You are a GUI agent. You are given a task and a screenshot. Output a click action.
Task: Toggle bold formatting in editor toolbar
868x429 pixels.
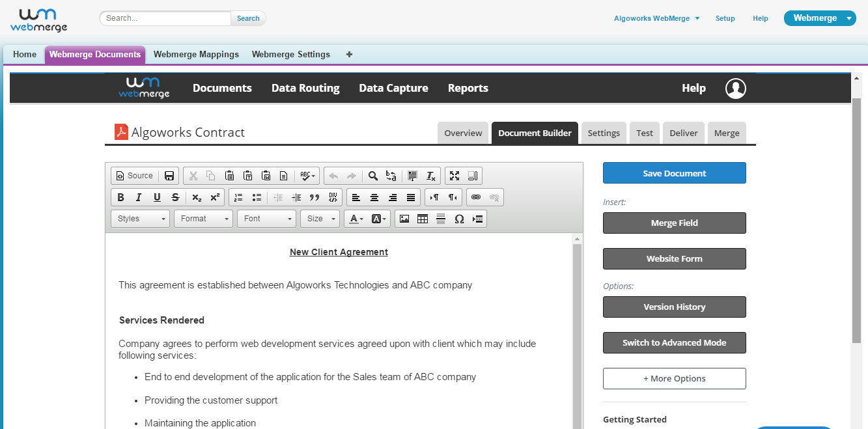pos(120,197)
